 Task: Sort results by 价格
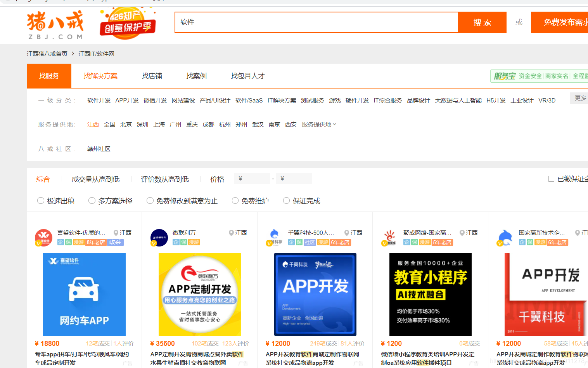[x=217, y=179]
